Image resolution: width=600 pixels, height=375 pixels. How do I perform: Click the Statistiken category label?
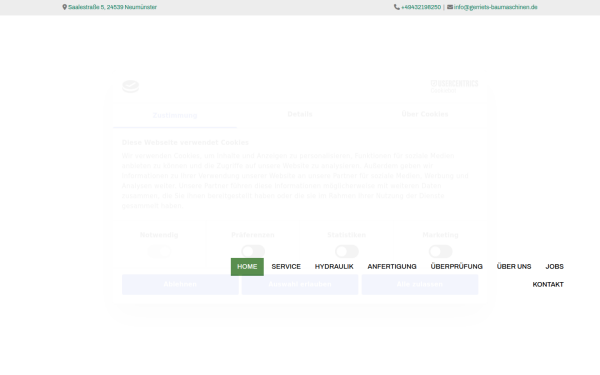point(347,235)
